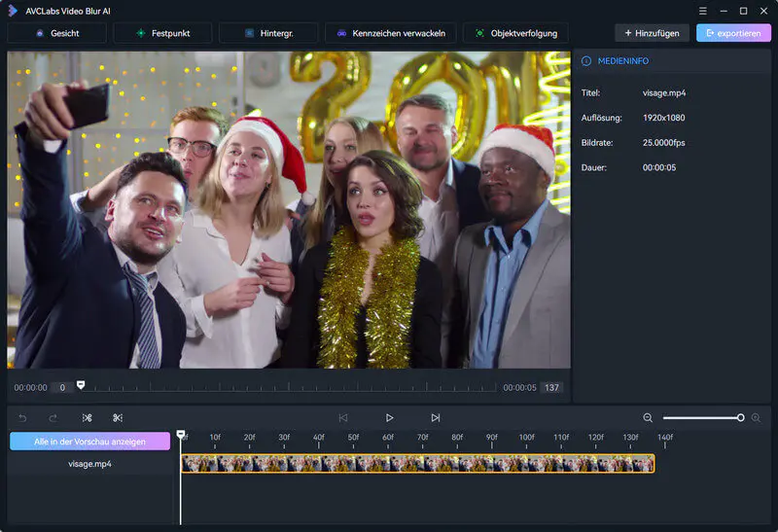Click the visage.mp4 clip thumbnail strip
The width and height of the screenshot is (778, 532).
418,464
